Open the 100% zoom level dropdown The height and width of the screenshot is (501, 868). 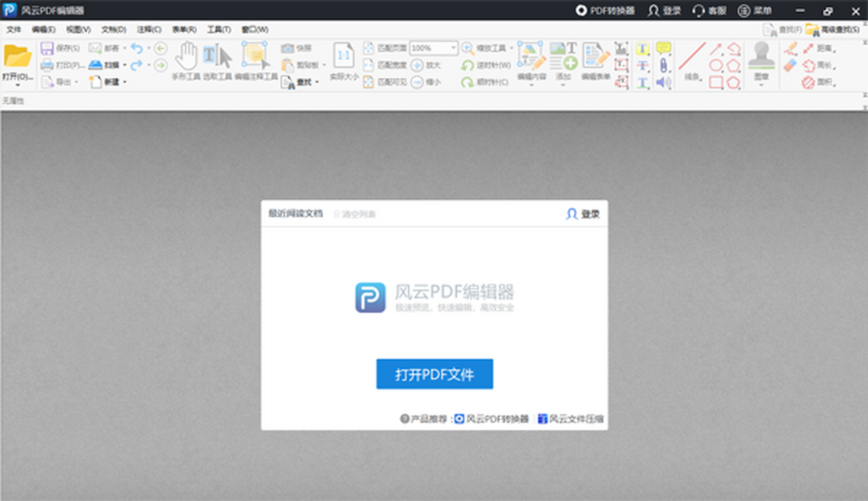(454, 48)
